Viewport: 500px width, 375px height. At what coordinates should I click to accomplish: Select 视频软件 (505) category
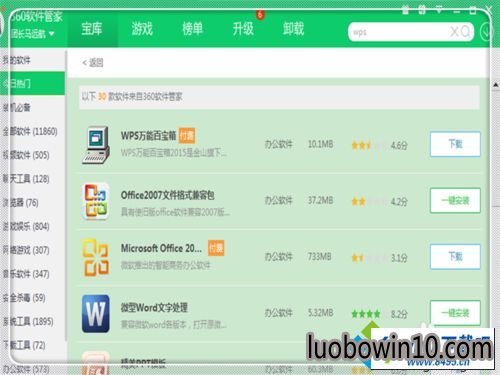[x=32, y=155]
